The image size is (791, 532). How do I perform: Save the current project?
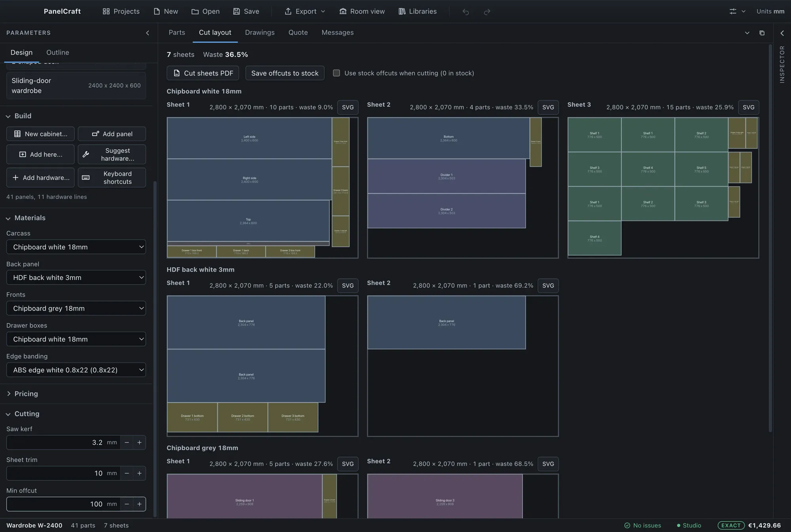(246, 11)
